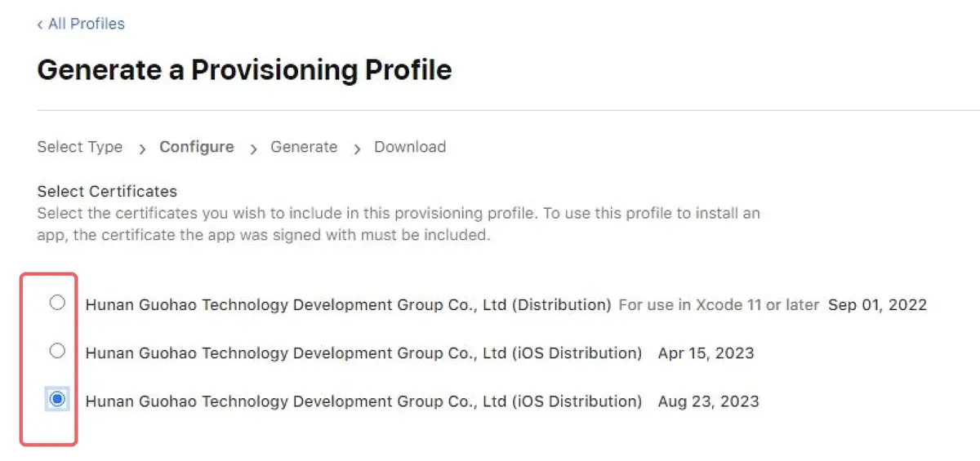This screenshot has width=980, height=461.
Task: Click chevron between Generate and Download
Action: [x=357, y=149]
